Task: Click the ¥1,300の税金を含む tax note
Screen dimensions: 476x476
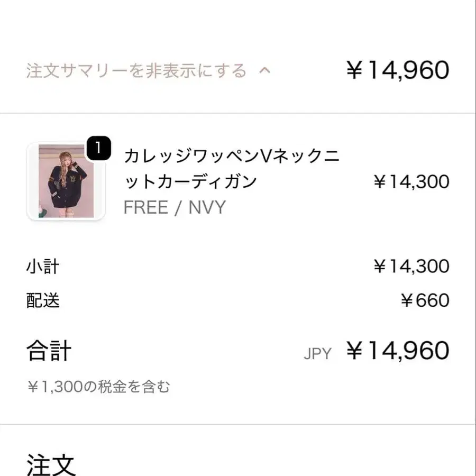Action: 98,387
